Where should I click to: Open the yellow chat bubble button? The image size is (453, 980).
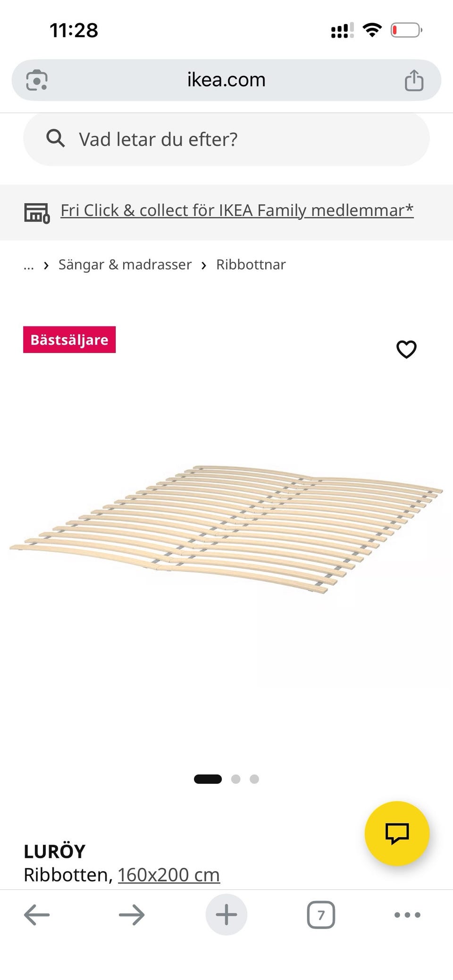(397, 833)
